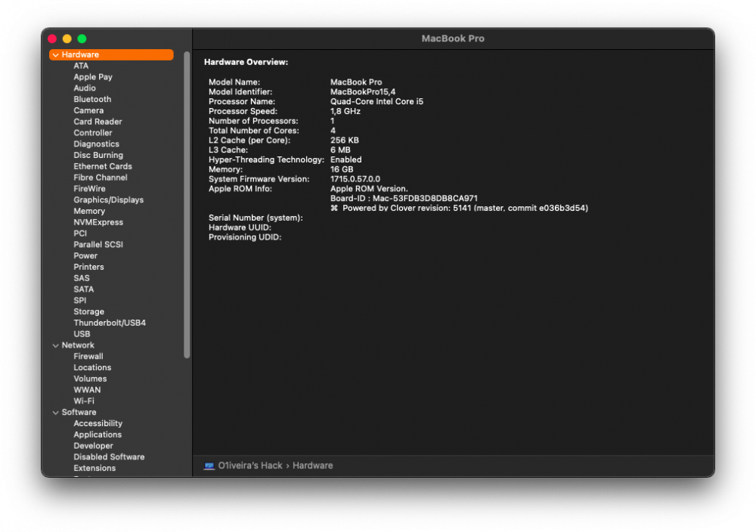Click Quad-Core Intel Core i5 value
Image resolution: width=756 pixels, height=532 pixels.
click(x=376, y=101)
